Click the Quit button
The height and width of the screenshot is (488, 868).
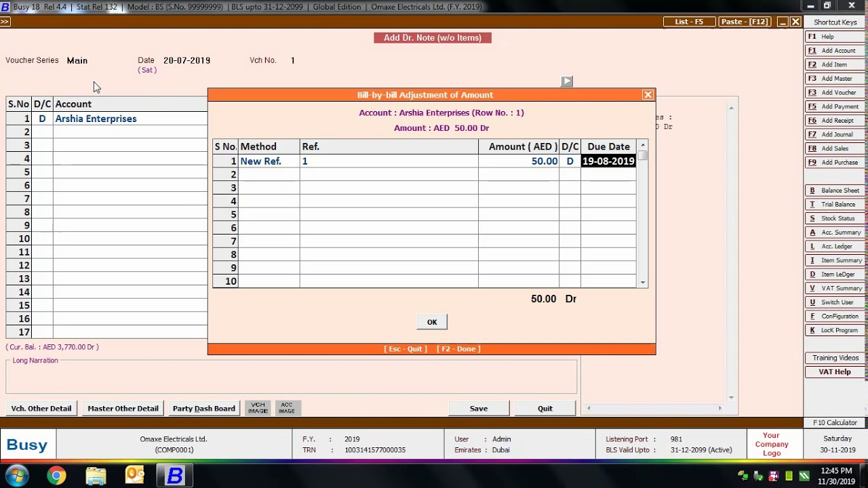[545, 408]
